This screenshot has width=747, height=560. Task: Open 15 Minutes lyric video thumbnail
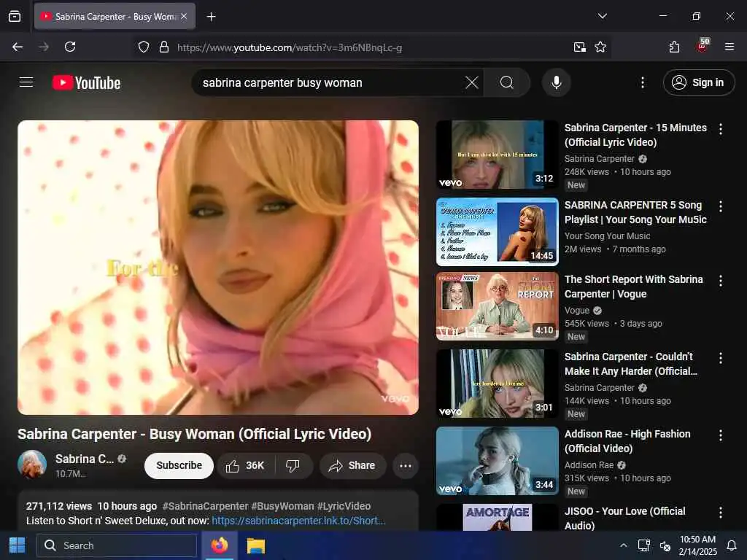point(498,155)
